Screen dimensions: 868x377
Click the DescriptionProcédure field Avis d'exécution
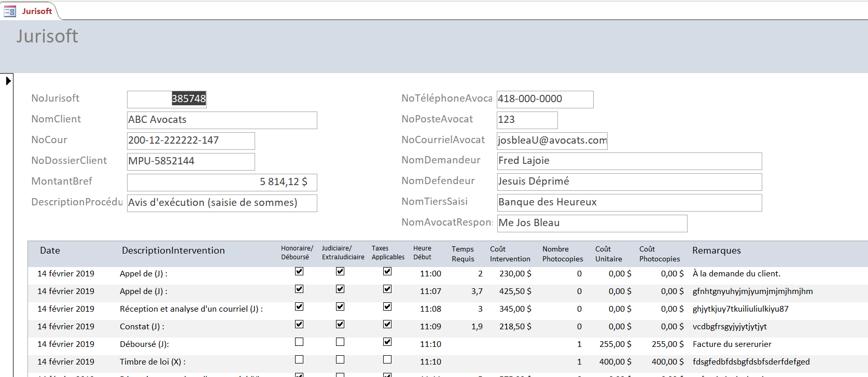coord(222,203)
